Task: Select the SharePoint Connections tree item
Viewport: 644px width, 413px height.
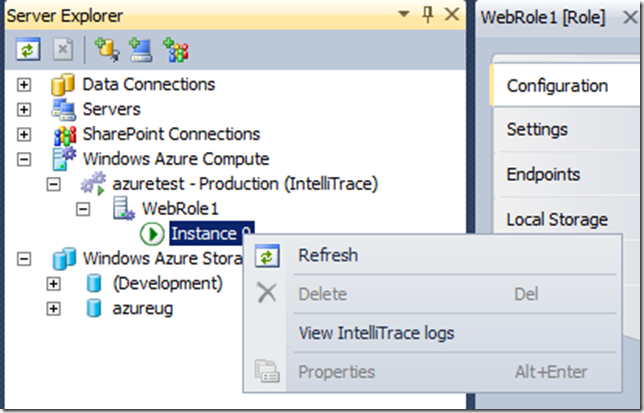Action: [x=171, y=134]
